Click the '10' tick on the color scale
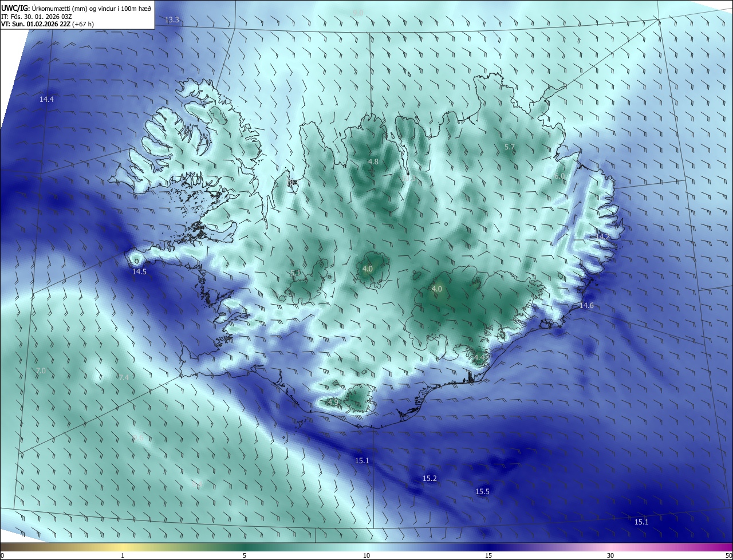733x560 pixels. click(366, 556)
